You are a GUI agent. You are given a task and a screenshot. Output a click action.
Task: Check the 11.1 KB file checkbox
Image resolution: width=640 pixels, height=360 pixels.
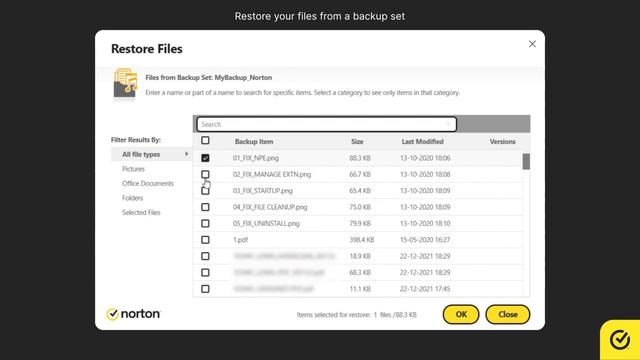tap(205, 289)
